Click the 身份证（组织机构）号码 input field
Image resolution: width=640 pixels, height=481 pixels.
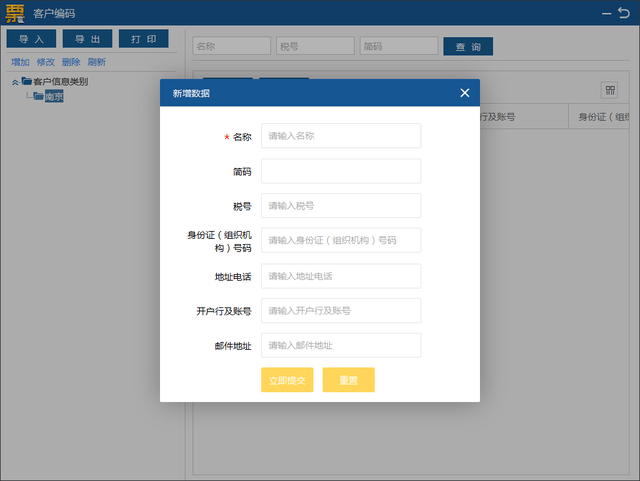(x=341, y=240)
